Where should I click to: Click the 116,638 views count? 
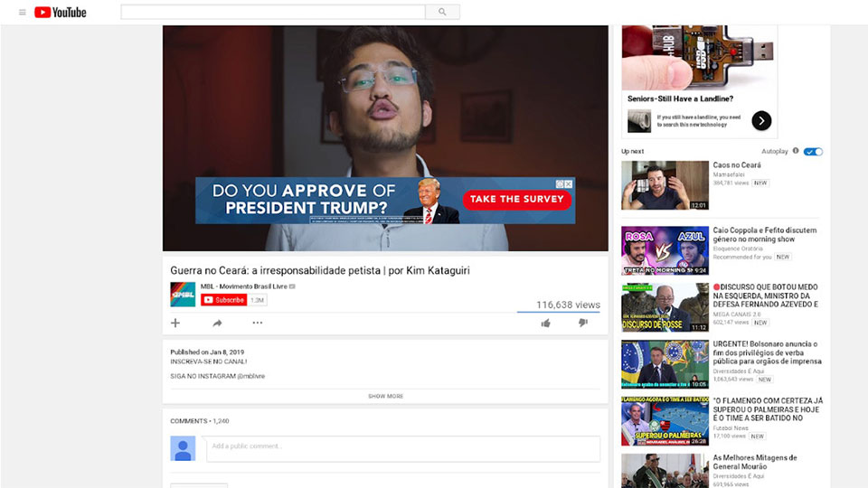pyautogui.click(x=568, y=305)
